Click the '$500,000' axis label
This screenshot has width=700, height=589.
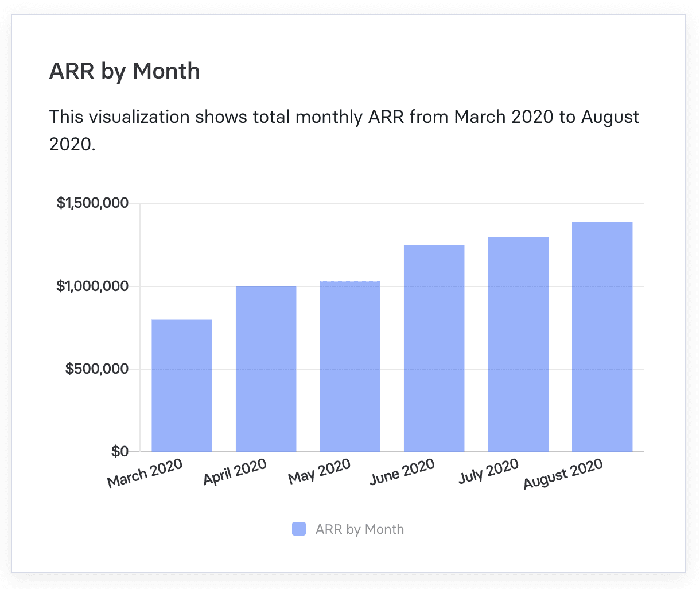pyautogui.click(x=97, y=369)
